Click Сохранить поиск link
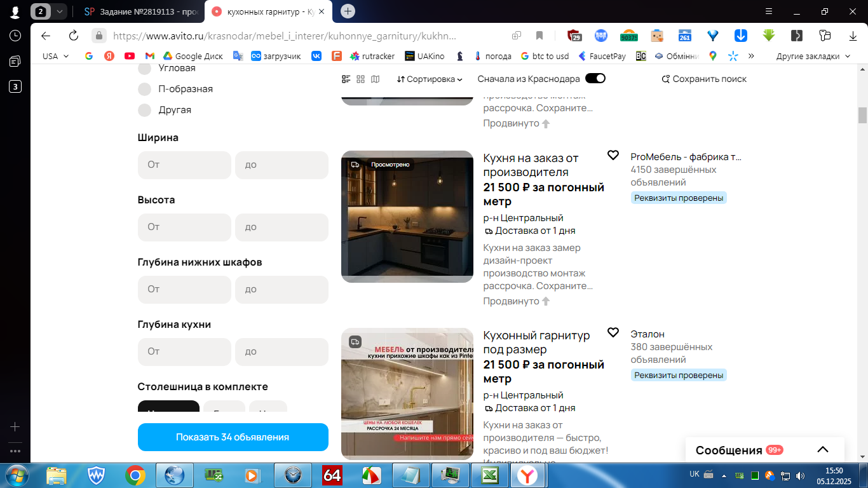The height and width of the screenshot is (488, 868). click(704, 79)
